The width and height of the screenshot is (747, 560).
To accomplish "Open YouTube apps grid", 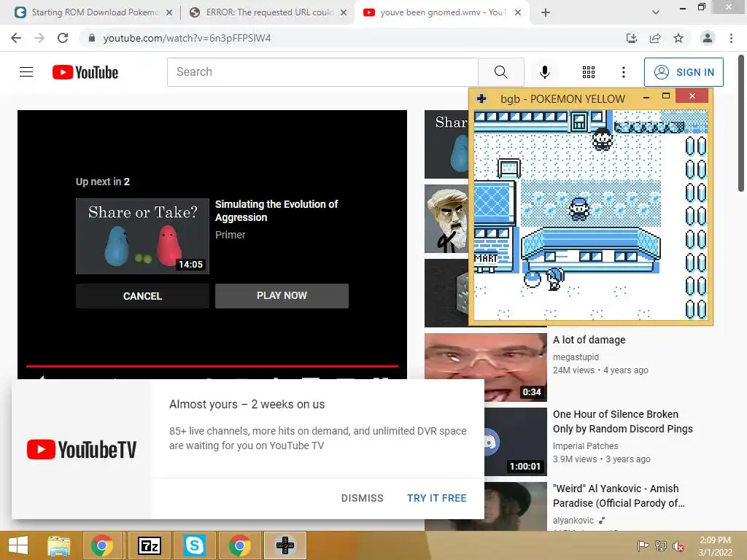I will [x=589, y=72].
